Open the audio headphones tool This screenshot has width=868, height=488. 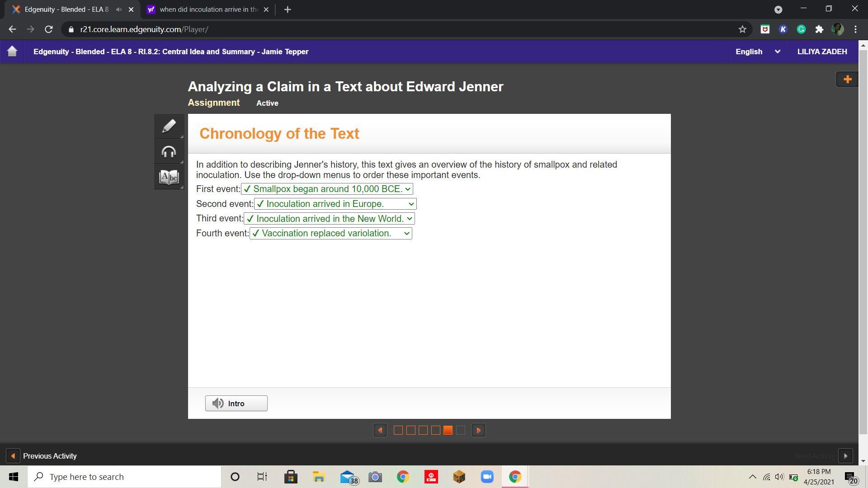click(169, 152)
